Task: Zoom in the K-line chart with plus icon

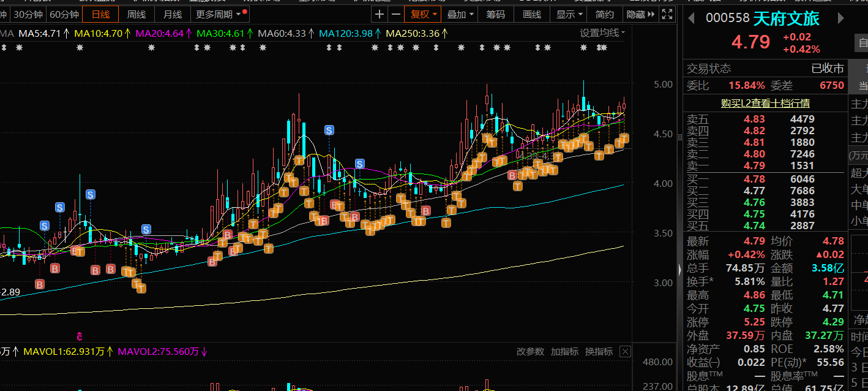Action: [380, 14]
